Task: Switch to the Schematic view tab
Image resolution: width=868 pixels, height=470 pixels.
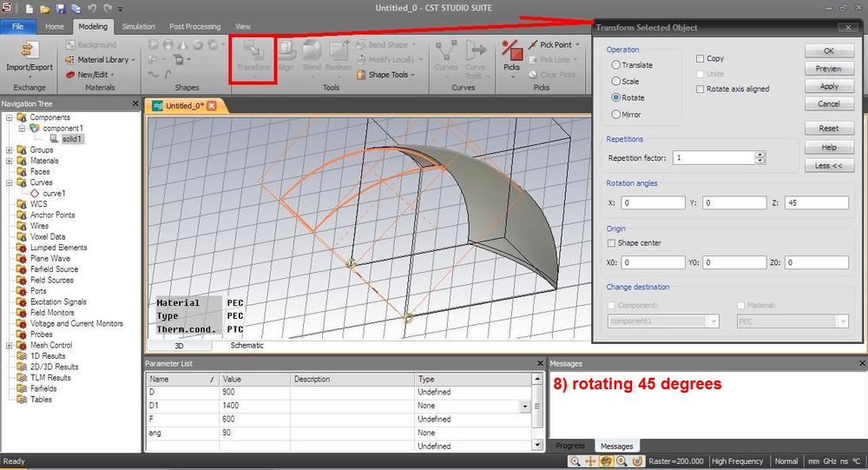Action: [247, 345]
